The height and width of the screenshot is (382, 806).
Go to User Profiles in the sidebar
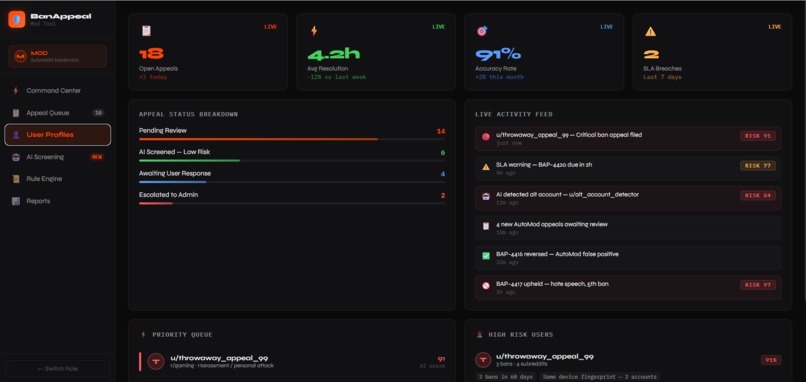point(58,135)
